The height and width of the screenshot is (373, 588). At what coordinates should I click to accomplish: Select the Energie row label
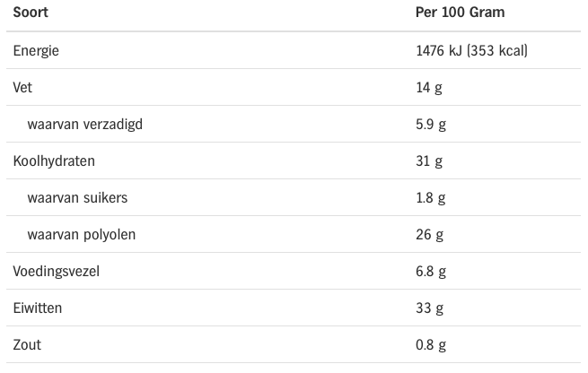point(36,50)
